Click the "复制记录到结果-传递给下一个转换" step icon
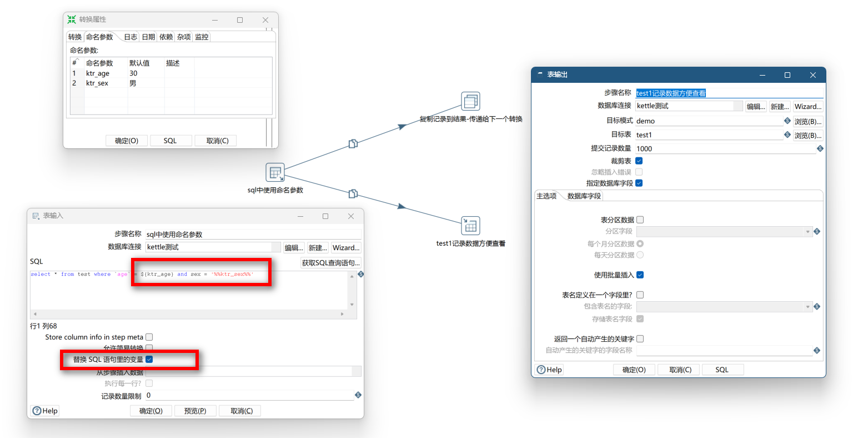Viewport: 868px width, 438px height. pos(470,101)
